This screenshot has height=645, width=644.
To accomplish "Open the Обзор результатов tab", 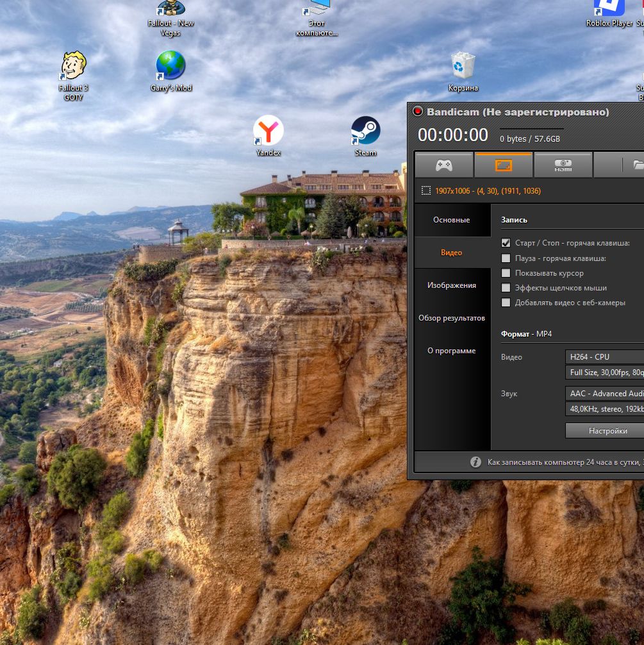I will (x=452, y=318).
